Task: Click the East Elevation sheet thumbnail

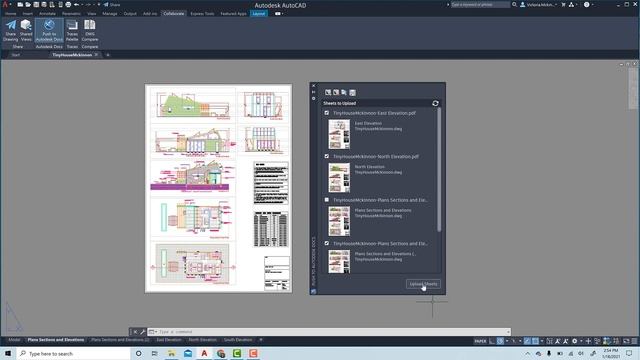Action: [339, 134]
